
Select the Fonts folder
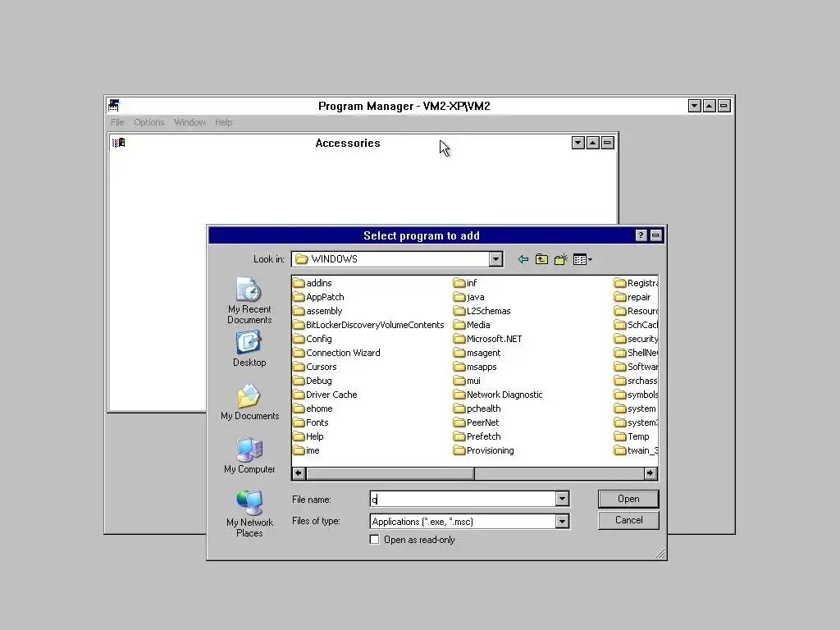[x=311, y=422]
